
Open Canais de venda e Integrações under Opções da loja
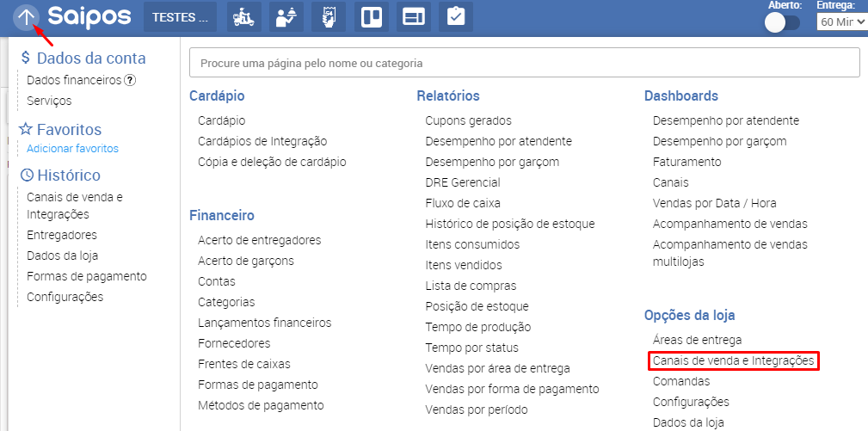733,360
